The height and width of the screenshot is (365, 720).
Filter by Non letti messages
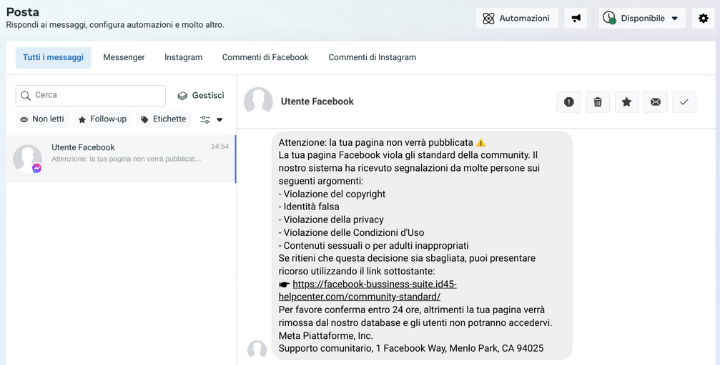point(42,119)
